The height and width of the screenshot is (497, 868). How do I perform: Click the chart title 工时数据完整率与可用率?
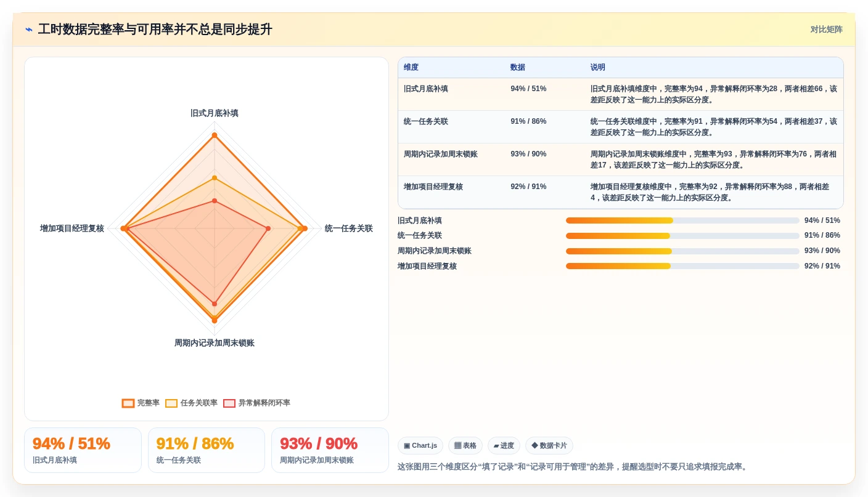pos(155,30)
